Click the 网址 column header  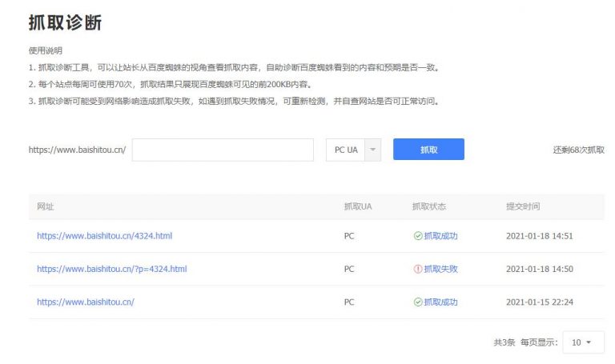(45, 206)
